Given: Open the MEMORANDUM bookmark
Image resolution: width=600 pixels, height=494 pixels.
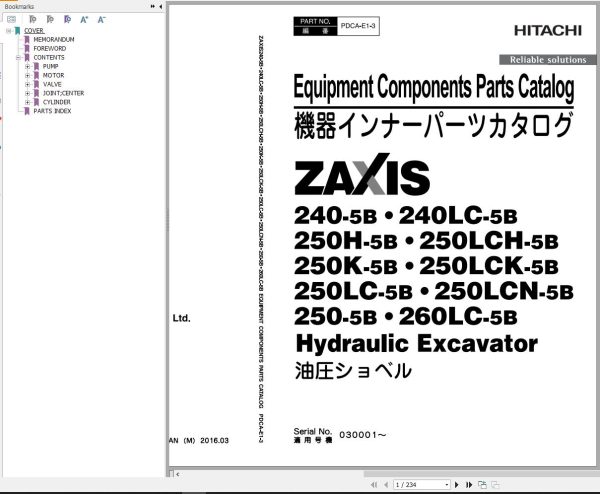Looking at the screenshot, I should click(54, 39).
